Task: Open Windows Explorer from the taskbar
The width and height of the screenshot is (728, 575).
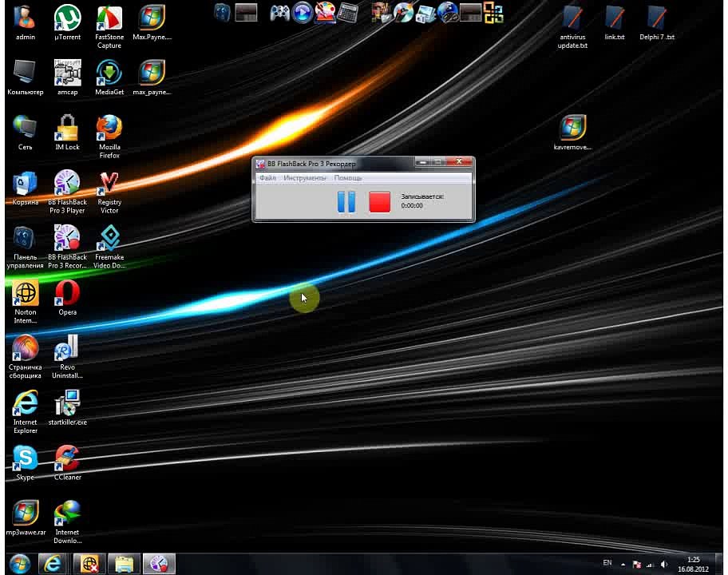Action: click(x=124, y=564)
